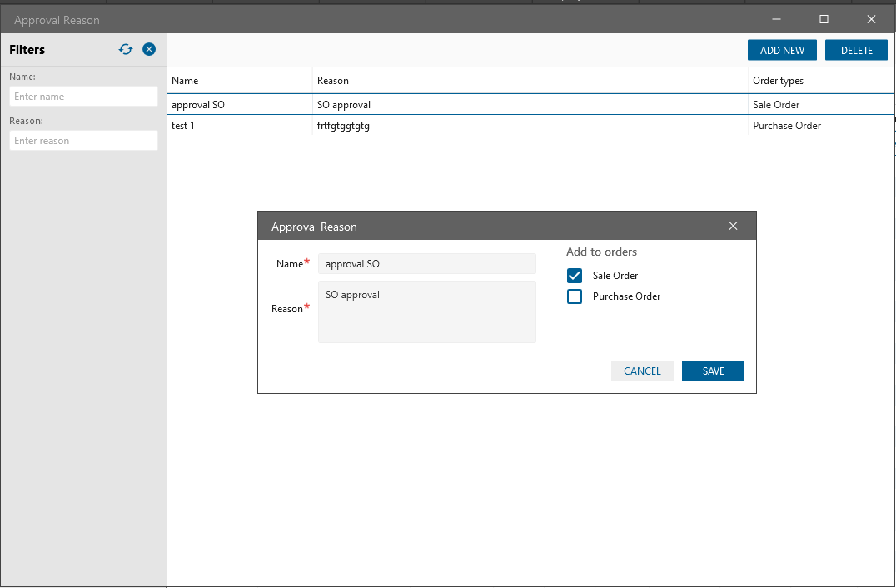
Task: Enable the Purchase Order checkbox
Action: click(575, 296)
